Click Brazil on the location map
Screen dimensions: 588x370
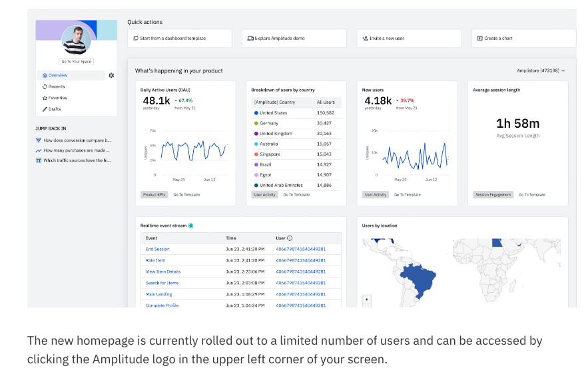tap(418, 280)
